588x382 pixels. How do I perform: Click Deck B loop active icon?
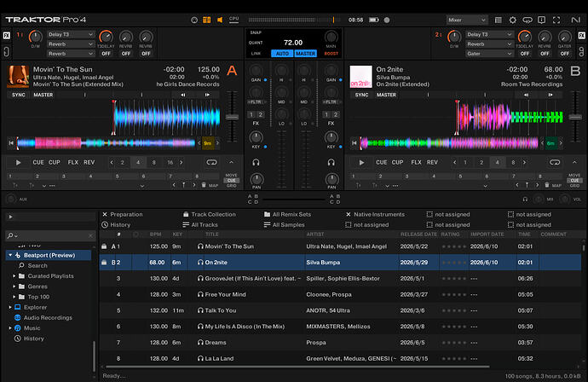click(x=555, y=162)
